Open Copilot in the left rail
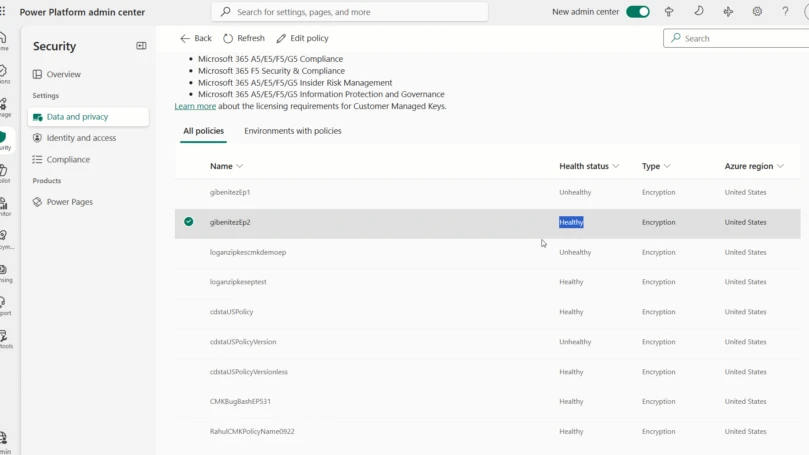This screenshot has width=809, height=455. click(x=4, y=173)
